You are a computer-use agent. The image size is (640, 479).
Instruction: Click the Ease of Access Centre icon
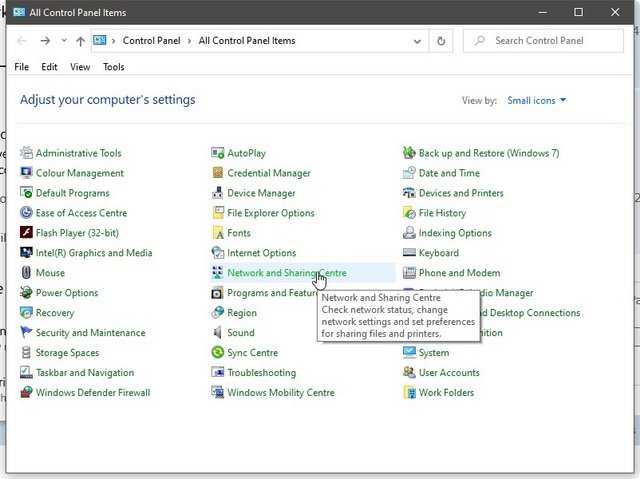pos(26,213)
